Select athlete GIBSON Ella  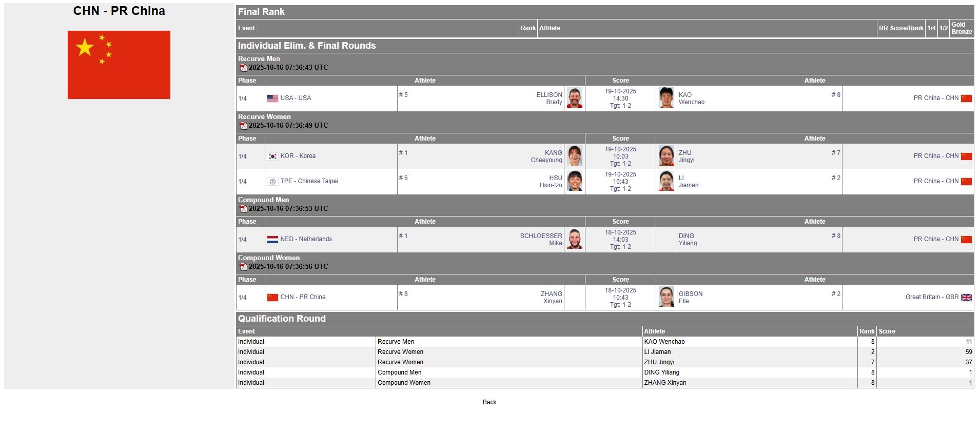(x=691, y=298)
